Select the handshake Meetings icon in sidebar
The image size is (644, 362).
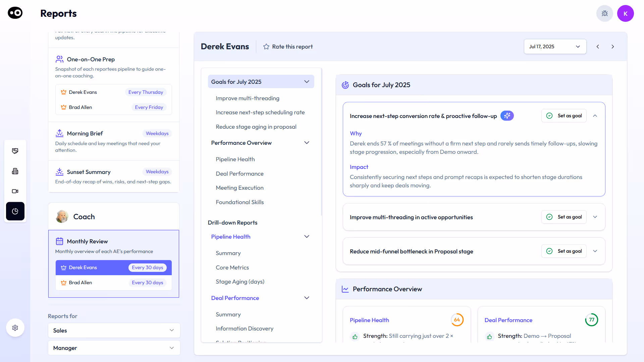coord(15,151)
